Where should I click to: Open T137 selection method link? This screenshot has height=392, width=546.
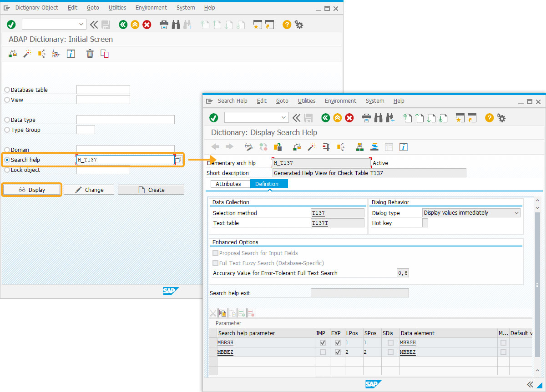click(x=318, y=213)
